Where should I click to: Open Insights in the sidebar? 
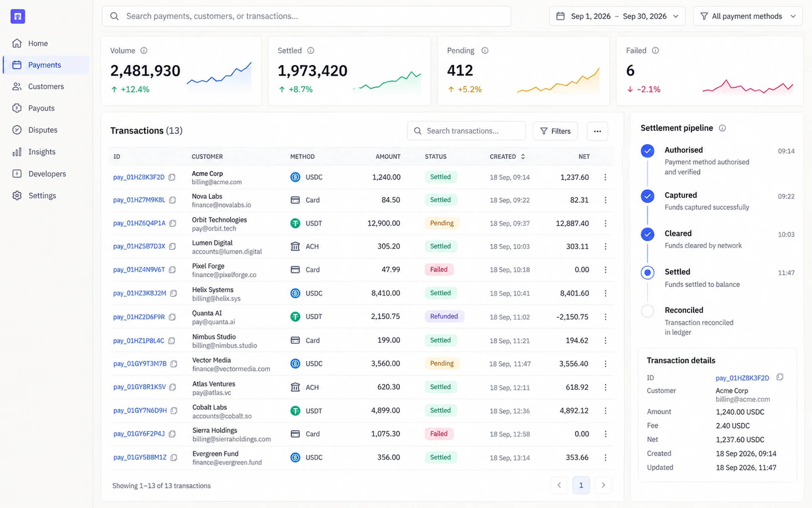tap(46, 152)
